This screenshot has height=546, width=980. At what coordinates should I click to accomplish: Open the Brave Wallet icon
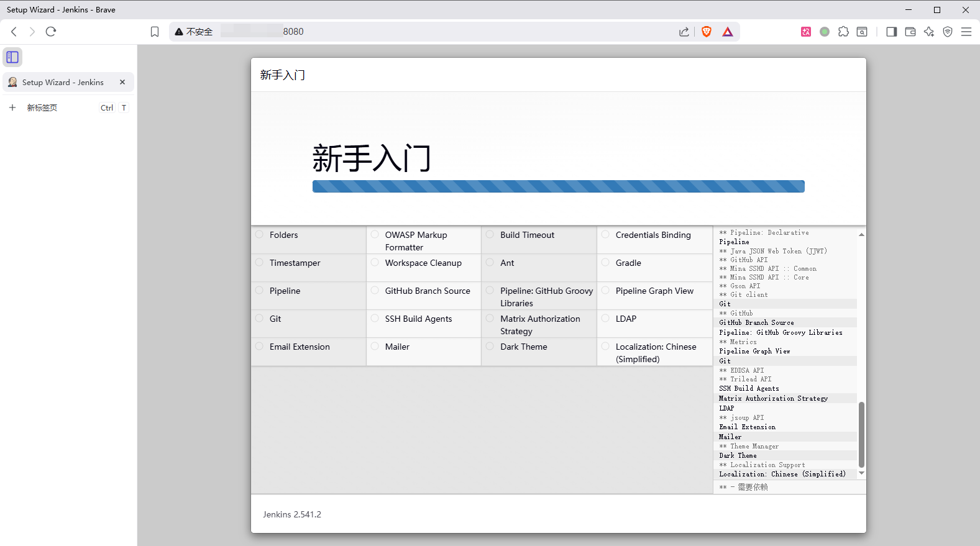(910, 32)
